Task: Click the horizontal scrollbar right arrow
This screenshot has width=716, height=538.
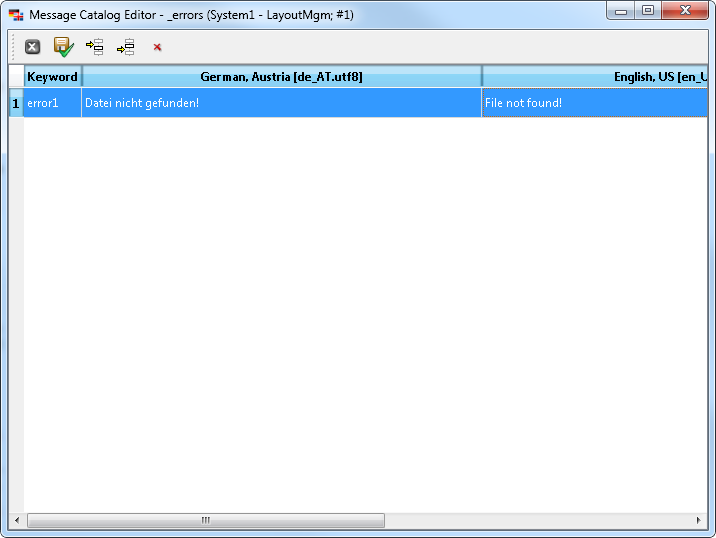Action: pyautogui.click(x=699, y=520)
